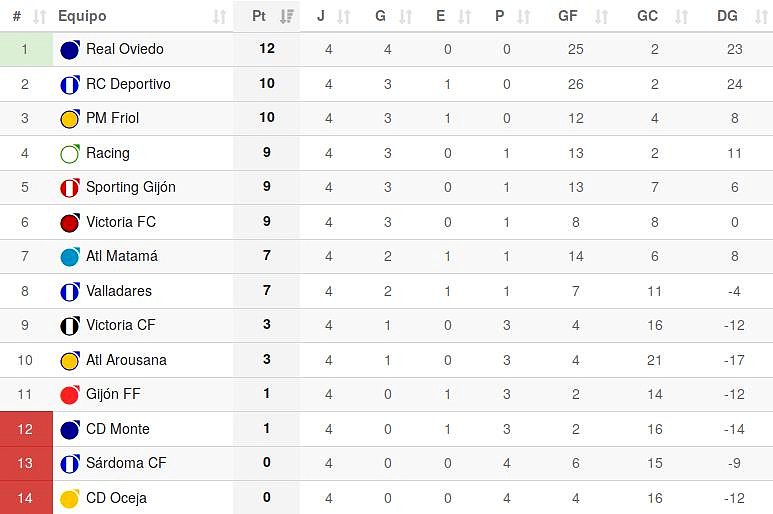Sort by DG goal difference arrows
This screenshot has height=514, width=773.
[x=761, y=16]
